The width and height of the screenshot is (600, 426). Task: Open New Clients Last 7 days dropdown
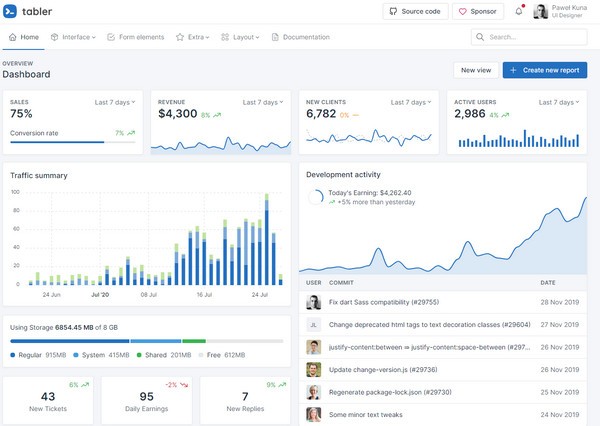coord(411,102)
